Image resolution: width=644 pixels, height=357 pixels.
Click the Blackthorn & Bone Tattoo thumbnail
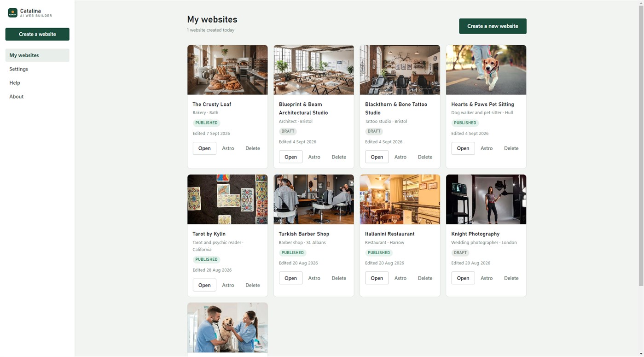[400, 70]
